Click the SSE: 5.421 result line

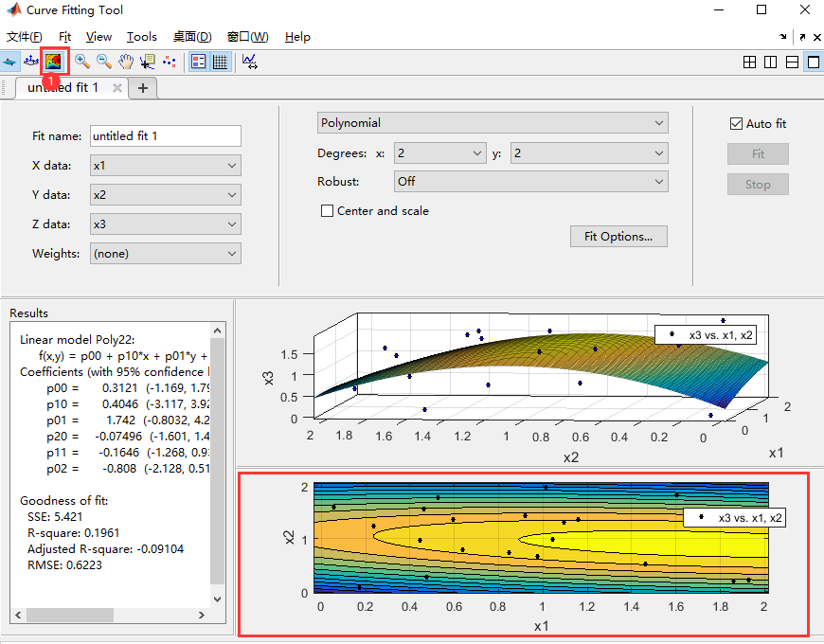pos(55,517)
